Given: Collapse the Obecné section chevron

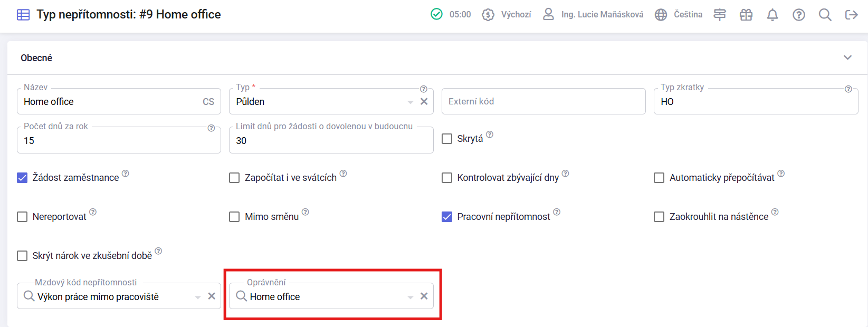Looking at the screenshot, I should (847, 57).
